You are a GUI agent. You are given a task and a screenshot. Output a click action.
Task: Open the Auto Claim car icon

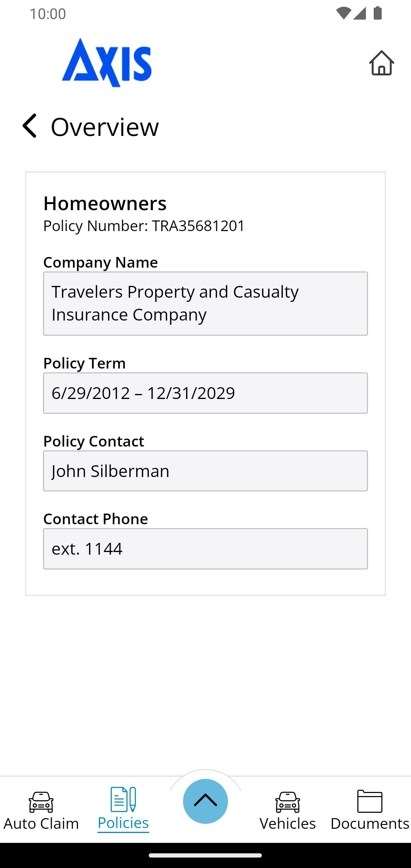(41, 801)
